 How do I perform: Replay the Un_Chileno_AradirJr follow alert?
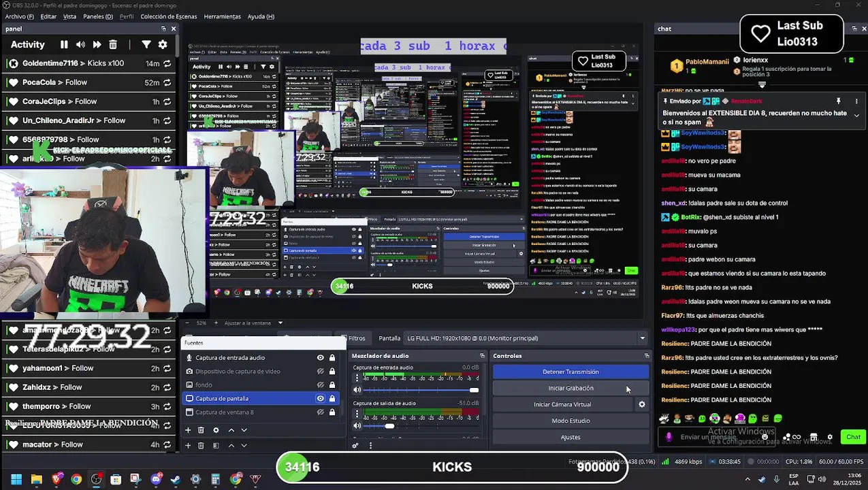coord(167,120)
